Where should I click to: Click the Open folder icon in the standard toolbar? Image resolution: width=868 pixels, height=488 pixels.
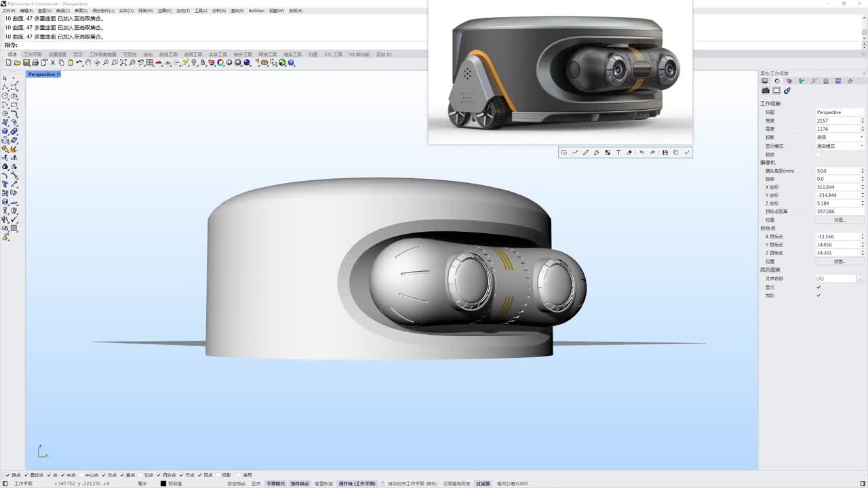[x=17, y=63]
